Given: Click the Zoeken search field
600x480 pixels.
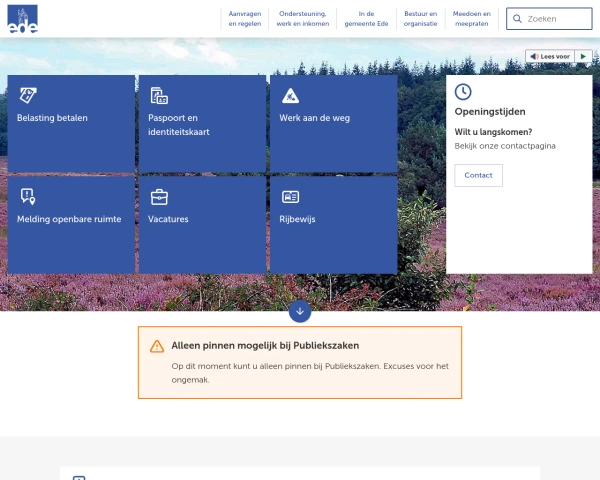Looking at the screenshot, I should (x=549, y=19).
